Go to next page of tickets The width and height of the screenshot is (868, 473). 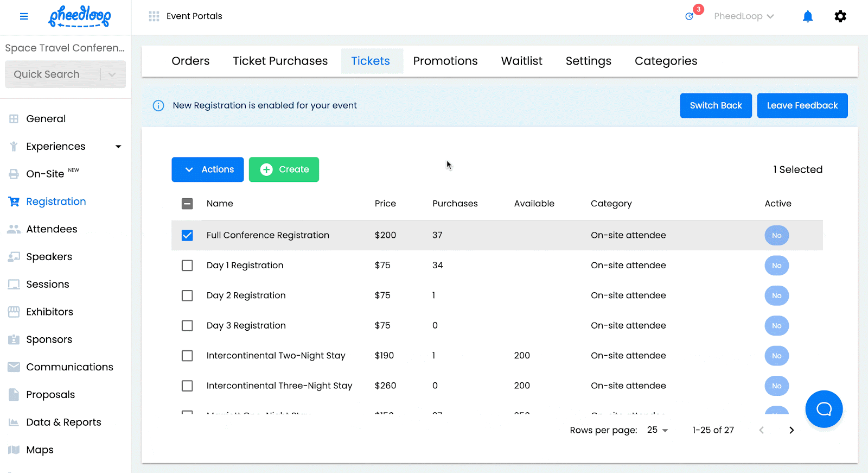click(x=792, y=430)
